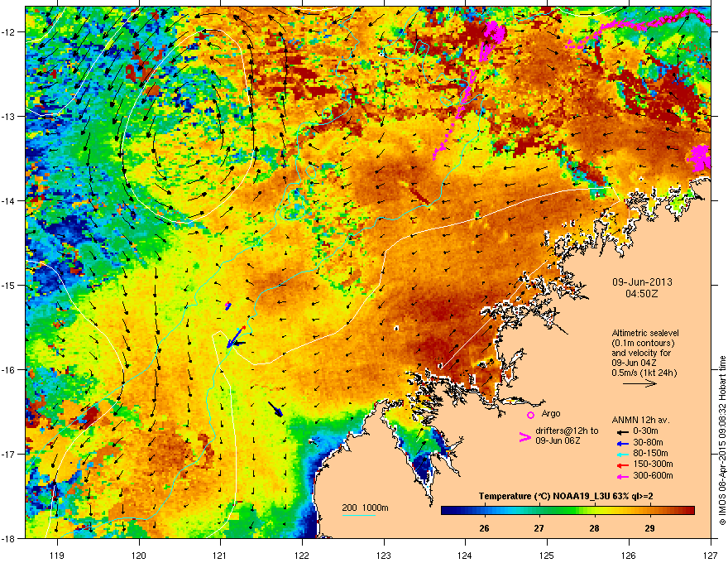Click the Temperature NOAA19_L3U colorbar title
Screen dimensions: 728x563
click(x=566, y=496)
